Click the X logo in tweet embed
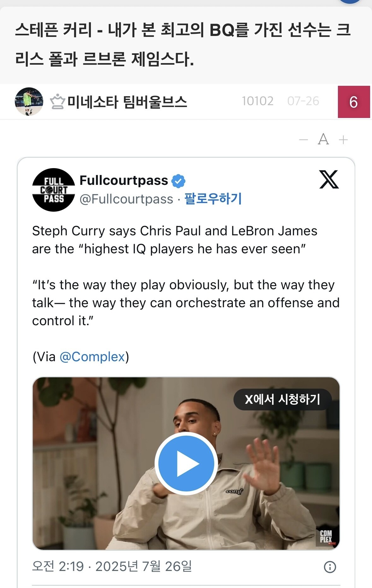Viewport: 372px width, 588px height. point(329,179)
